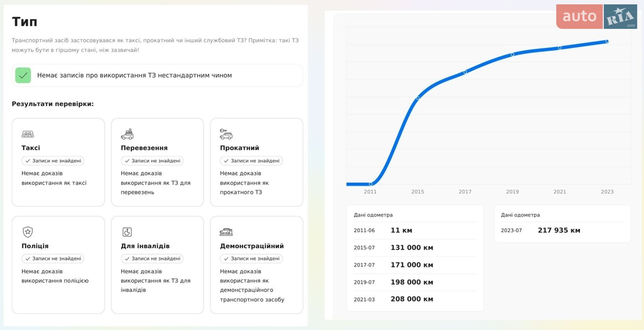The height and width of the screenshot is (330, 644).
Task: Click the police shield star icon
Action: tap(28, 232)
